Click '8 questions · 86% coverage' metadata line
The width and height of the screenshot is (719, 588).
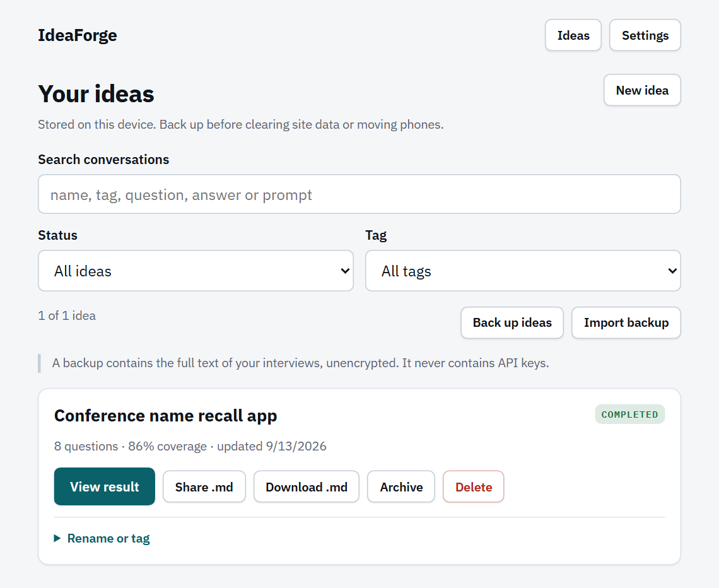coord(190,446)
